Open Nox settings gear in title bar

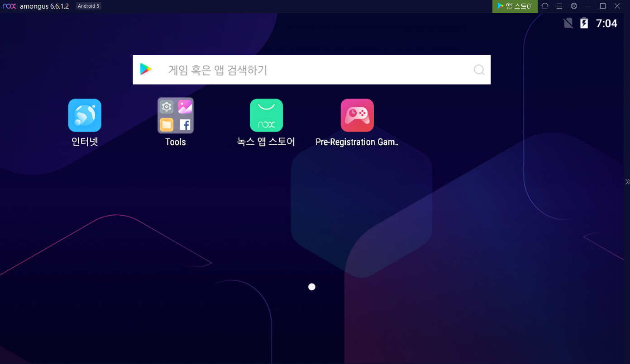coord(574,6)
